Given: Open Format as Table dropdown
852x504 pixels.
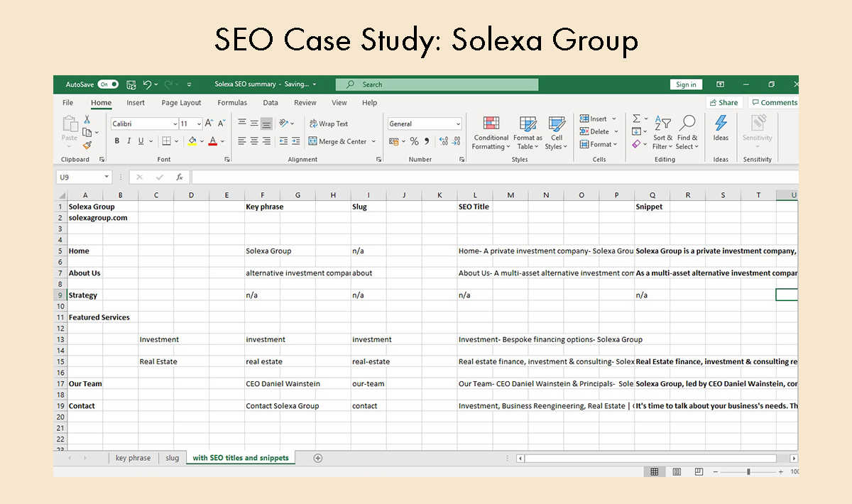Looking at the screenshot, I should [x=528, y=133].
